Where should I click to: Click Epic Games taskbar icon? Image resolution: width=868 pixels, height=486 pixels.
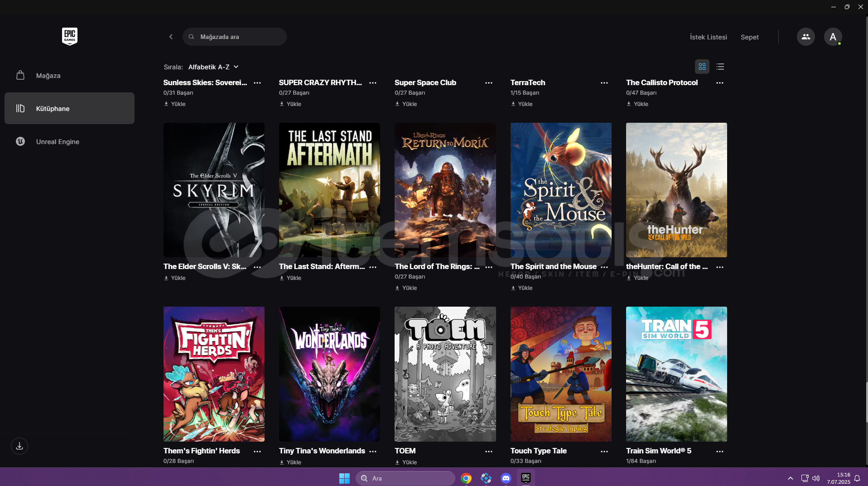(x=526, y=478)
